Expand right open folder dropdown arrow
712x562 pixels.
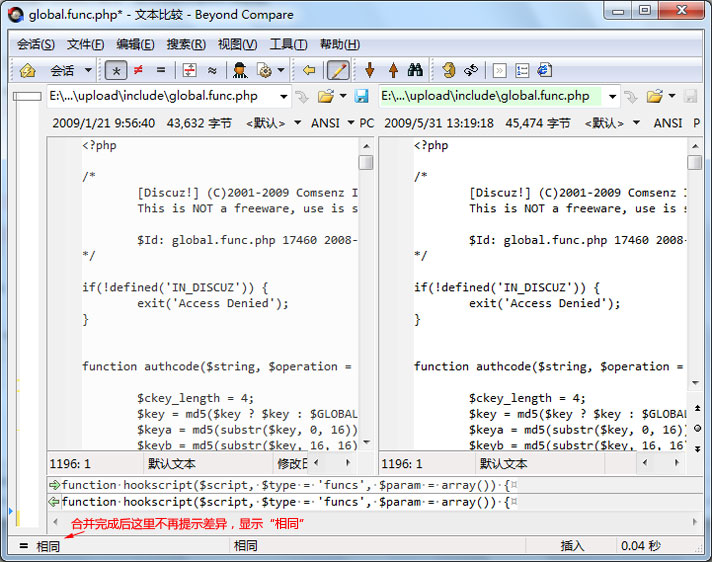coord(672,96)
